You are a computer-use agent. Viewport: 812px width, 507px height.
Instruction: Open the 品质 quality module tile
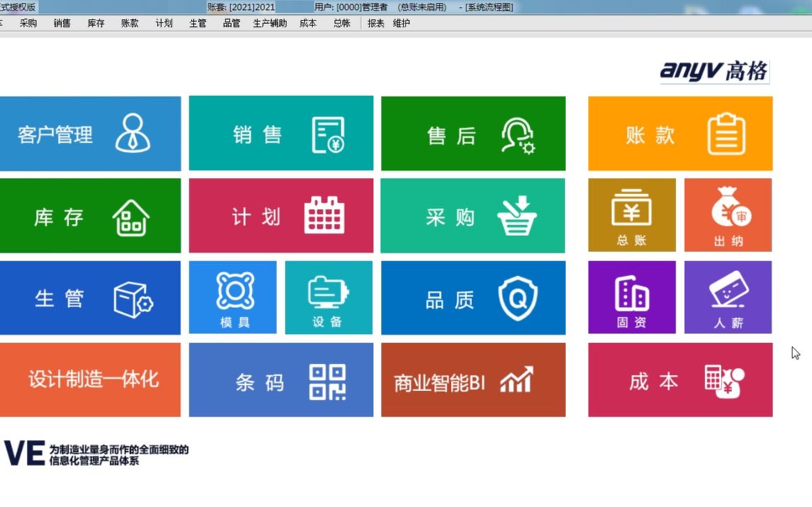473,297
